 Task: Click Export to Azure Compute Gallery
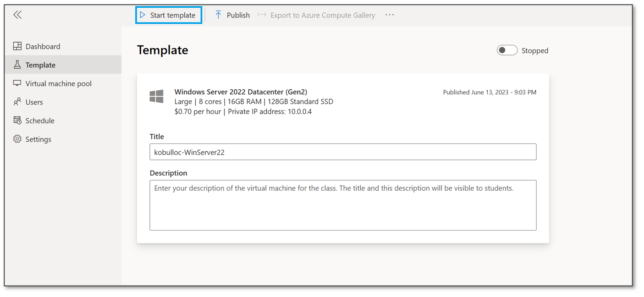point(322,15)
